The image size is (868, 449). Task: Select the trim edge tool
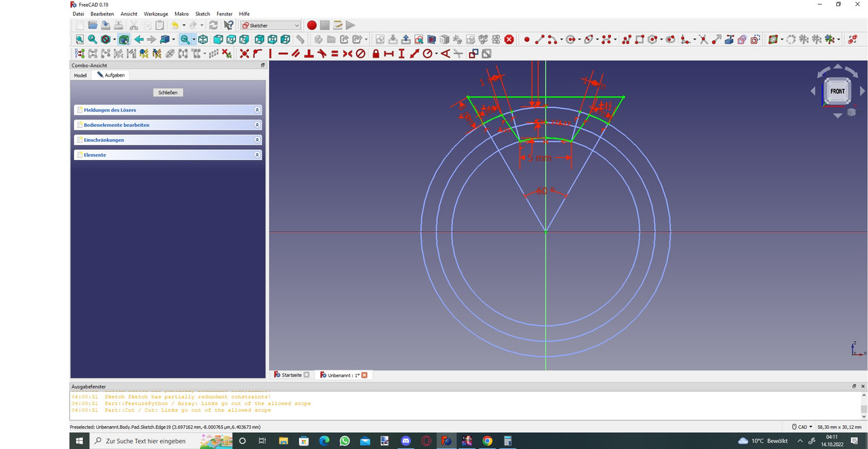(703, 39)
